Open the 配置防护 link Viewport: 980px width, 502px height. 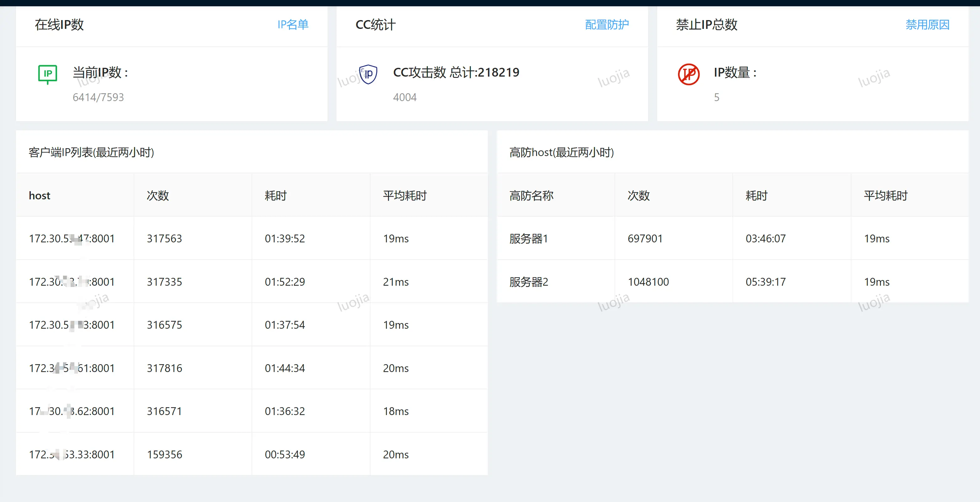(x=607, y=25)
